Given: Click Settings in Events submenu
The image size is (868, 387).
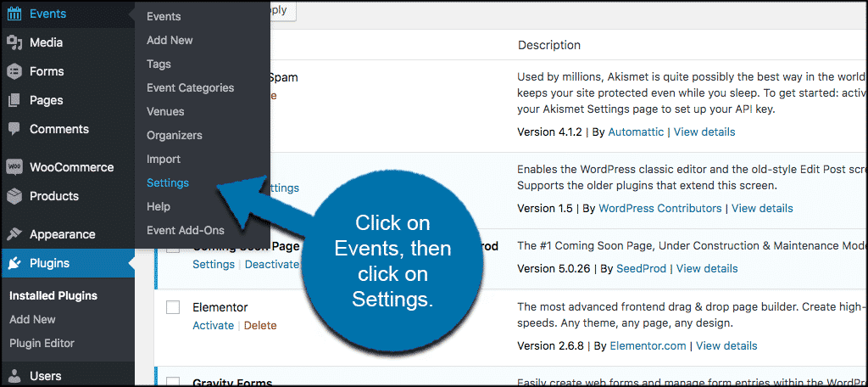Looking at the screenshot, I should pos(168,183).
